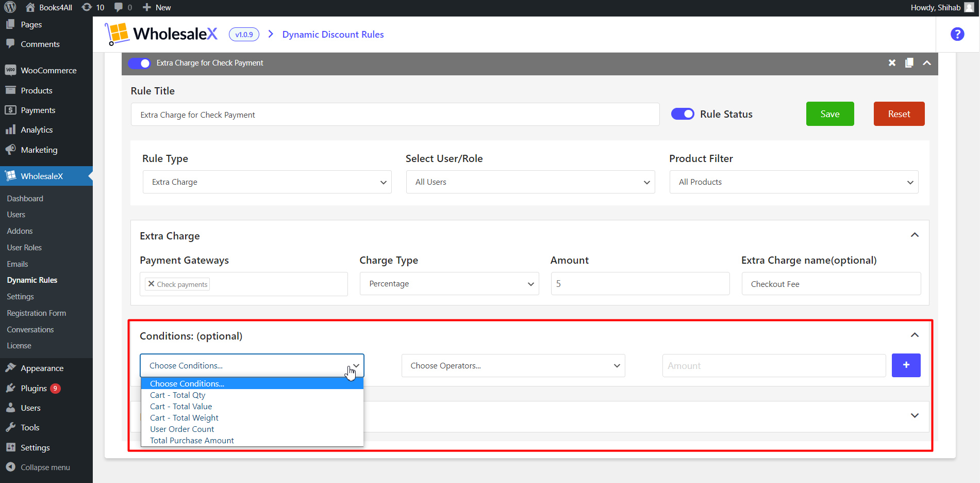Open the Rule Type dropdown

tap(267, 182)
